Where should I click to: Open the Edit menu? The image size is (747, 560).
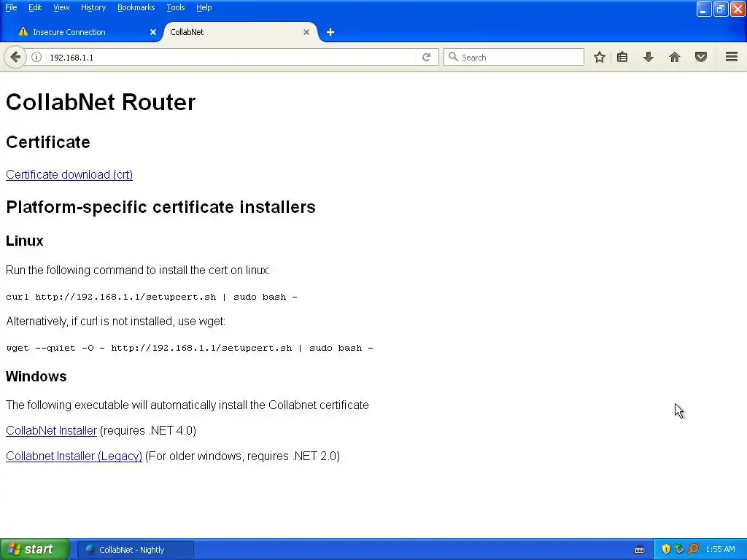[x=35, y=7]
